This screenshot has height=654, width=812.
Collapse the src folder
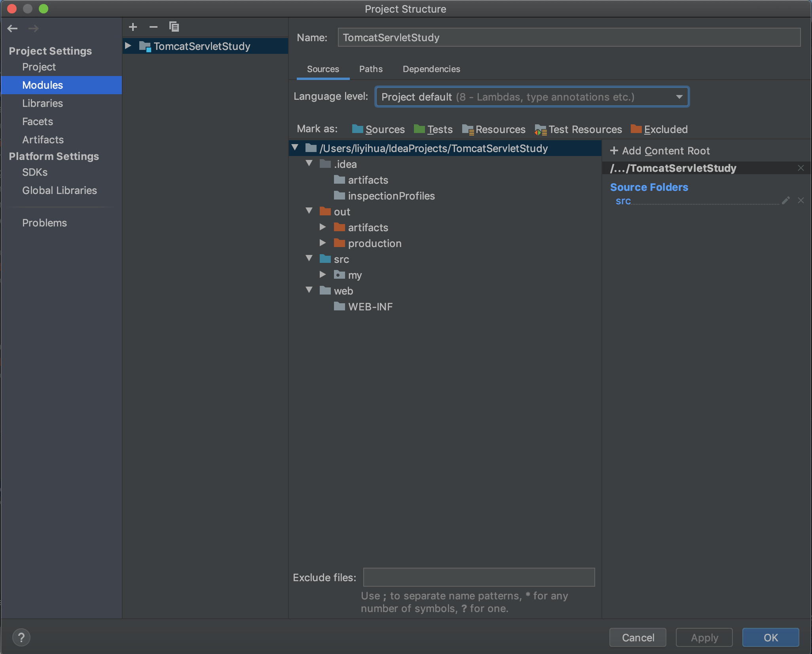tap(309, 259)
